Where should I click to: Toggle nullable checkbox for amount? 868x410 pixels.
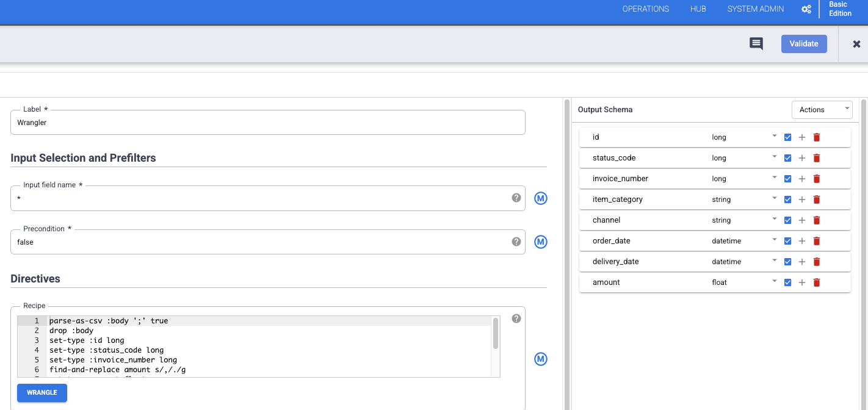787,282
